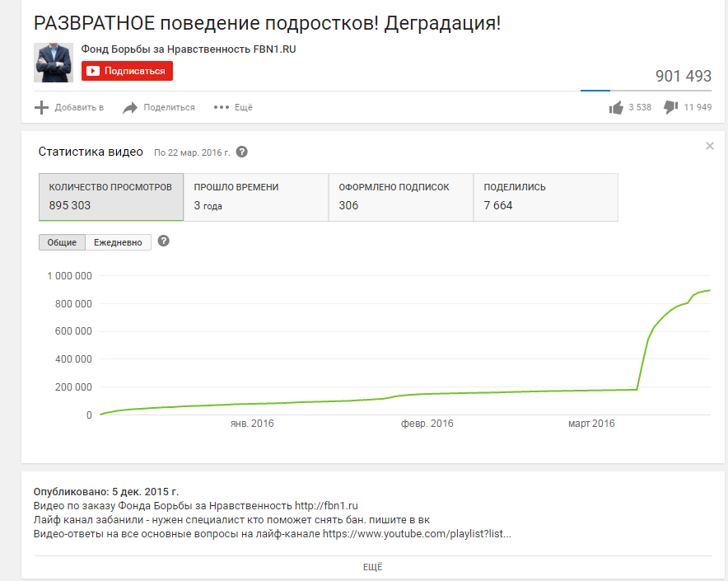Click the thumbs-up like icon
Image resolution: width=728 pixels, height=581 pixels.
(616, 107)
